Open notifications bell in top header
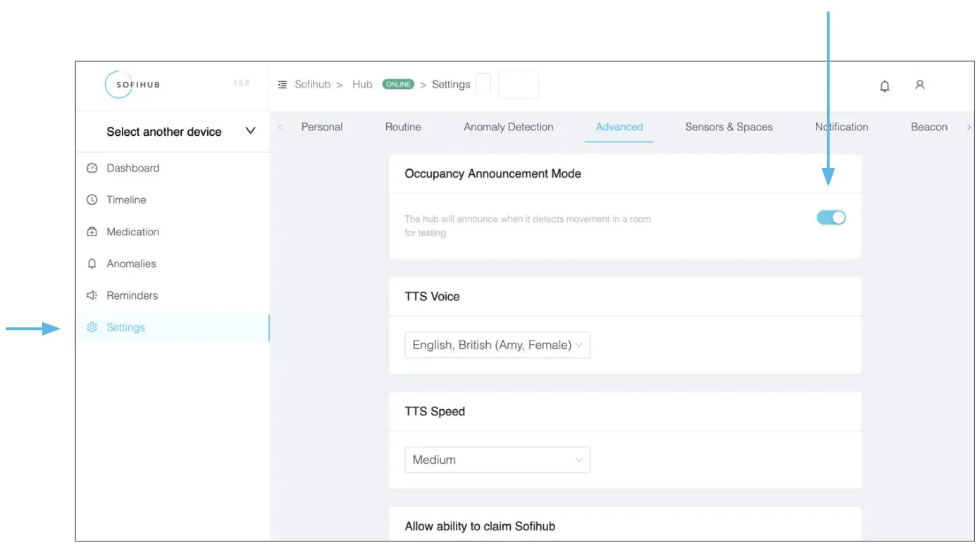The image size is (980, 545). point(885,85)
